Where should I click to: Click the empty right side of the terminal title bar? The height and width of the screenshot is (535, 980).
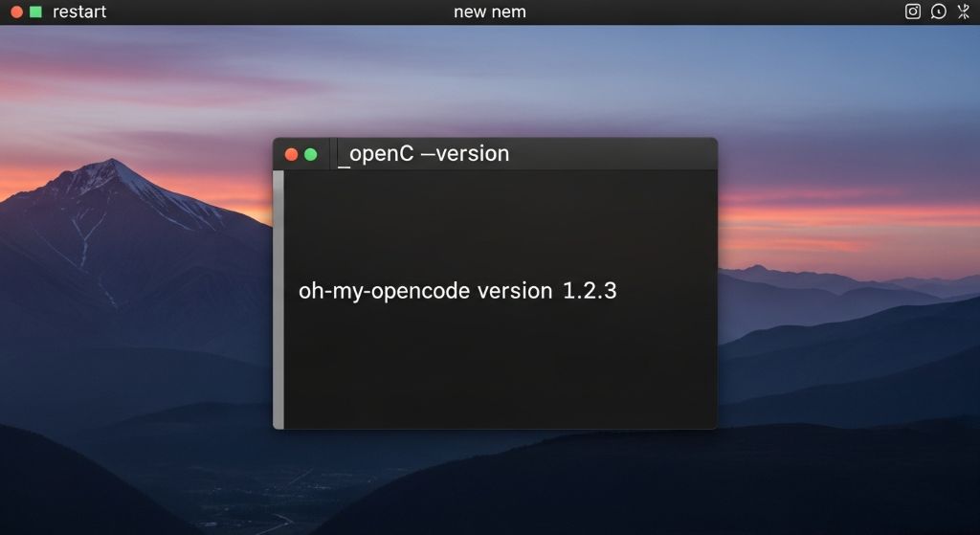coord(622,154)
